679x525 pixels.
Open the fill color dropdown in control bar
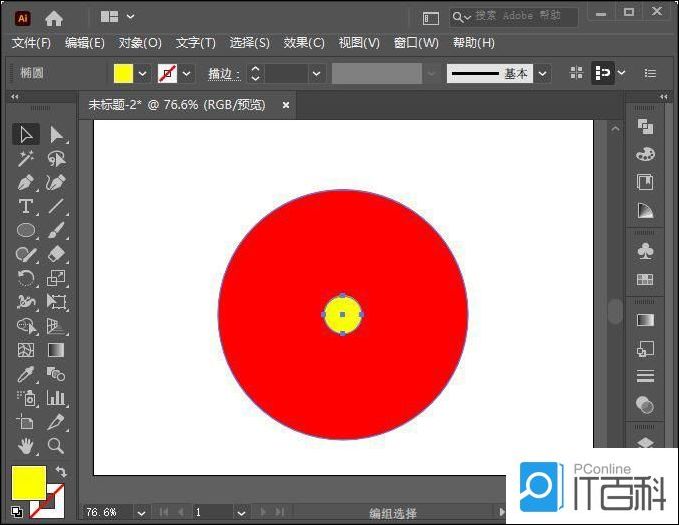point(142,74)
